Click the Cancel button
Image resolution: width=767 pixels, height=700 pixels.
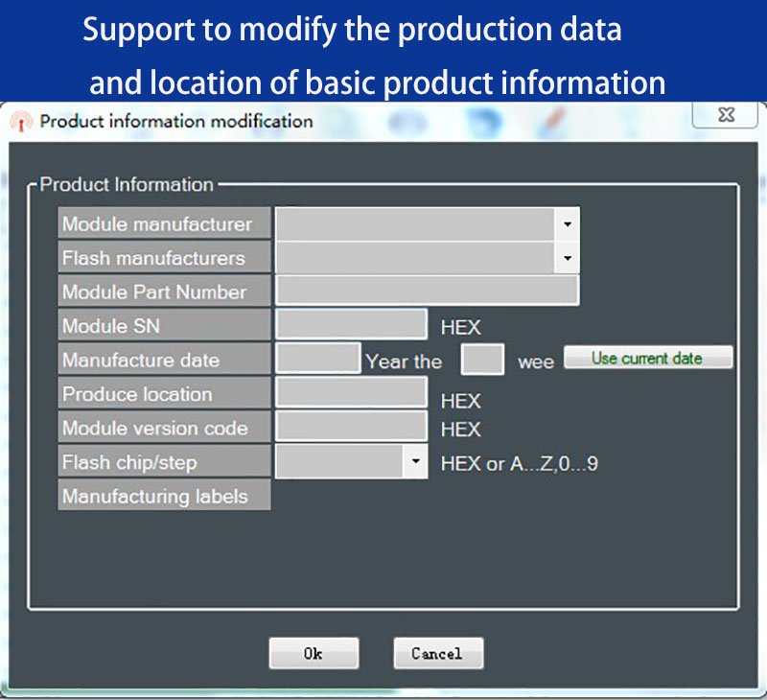(x=438, y=653)
